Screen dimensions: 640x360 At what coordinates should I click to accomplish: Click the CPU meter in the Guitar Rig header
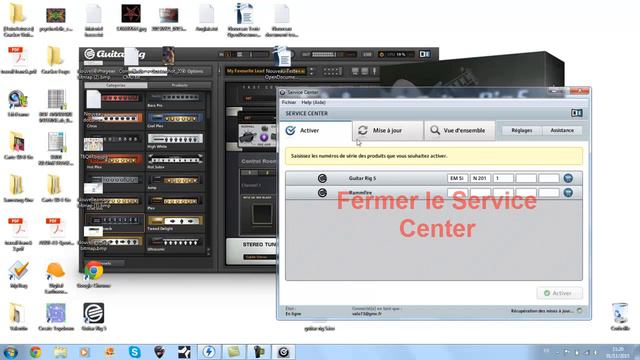click(395, 54)
